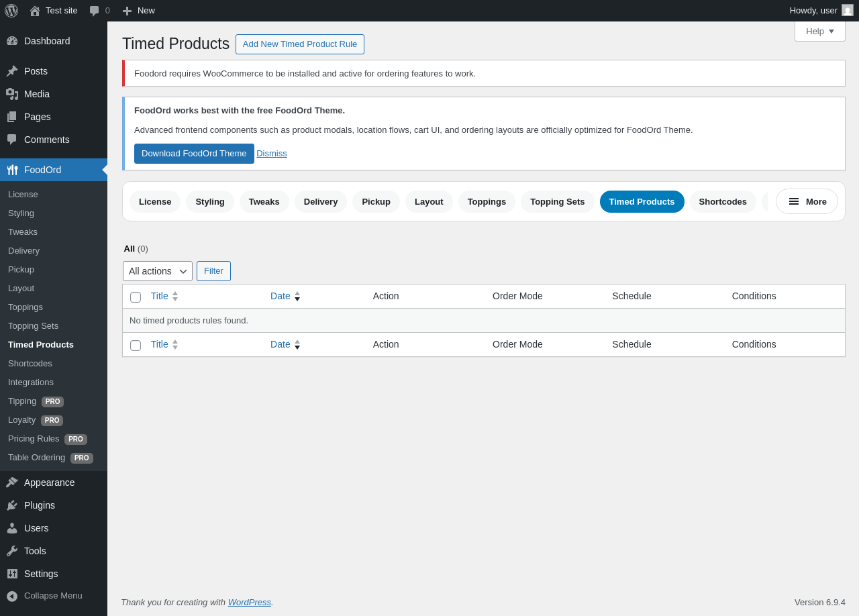Click sort arrows next to header Date
Image resolution: width=859 pixels, height=616 pixels.
click(297, 296)
